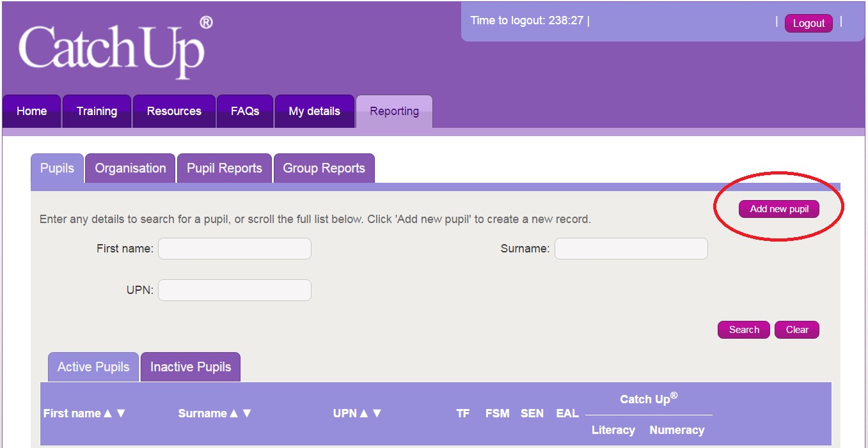
Task: Click the Literacy column header
Action: point(613,430)
